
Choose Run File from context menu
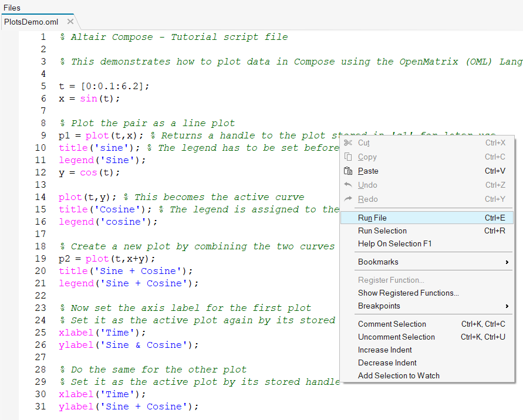click(x=372, y=218)
